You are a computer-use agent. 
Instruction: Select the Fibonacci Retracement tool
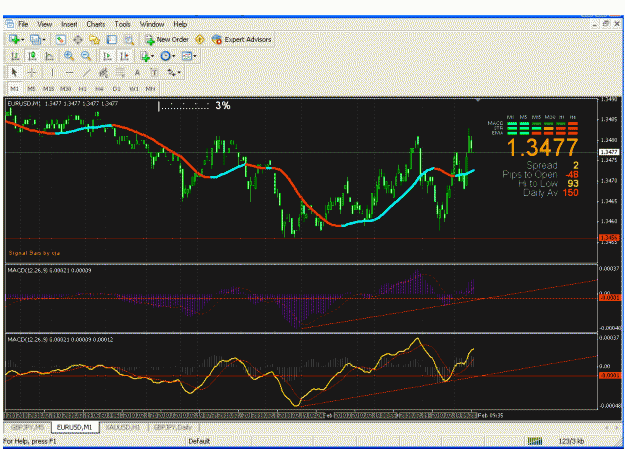(120, 73)
